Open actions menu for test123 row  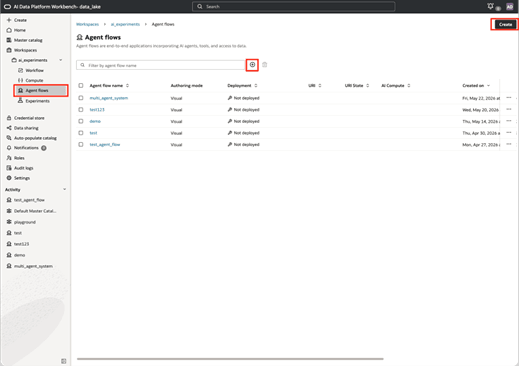pos(509,109)
